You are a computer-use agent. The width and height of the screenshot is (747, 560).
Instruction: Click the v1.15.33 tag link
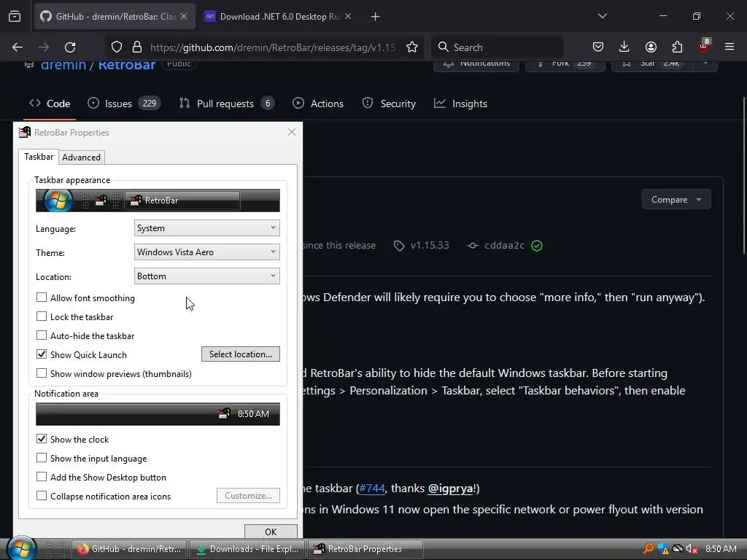pyautogui.click(x=422, y=246)
